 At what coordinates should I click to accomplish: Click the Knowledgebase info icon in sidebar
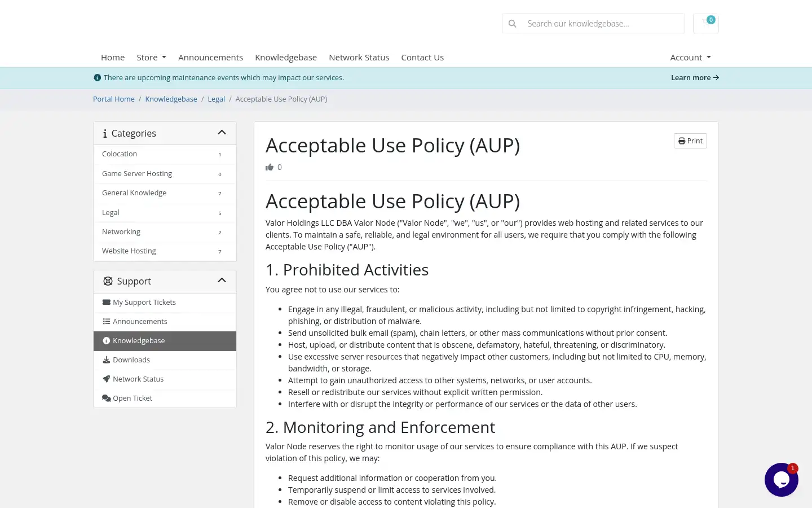(106, 341)
